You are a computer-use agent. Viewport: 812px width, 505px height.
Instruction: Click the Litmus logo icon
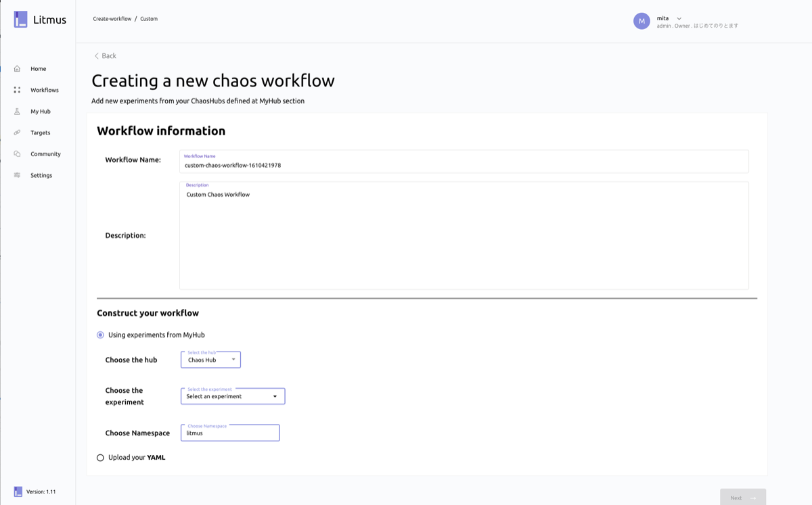pyautogui.click(x=20, y=20)
